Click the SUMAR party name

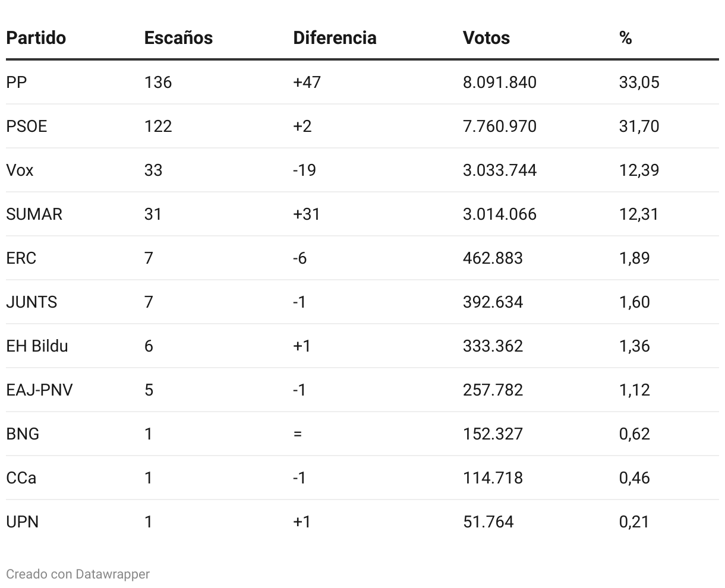click(34, 214)
